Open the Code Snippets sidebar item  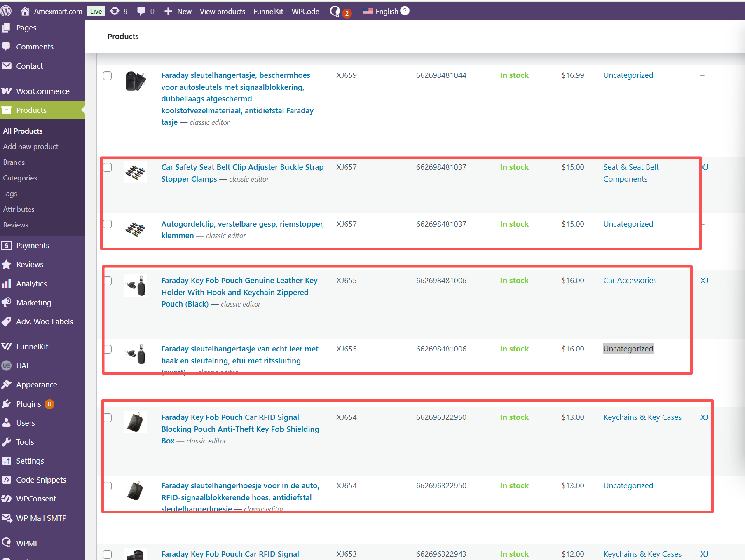[41, 480]
